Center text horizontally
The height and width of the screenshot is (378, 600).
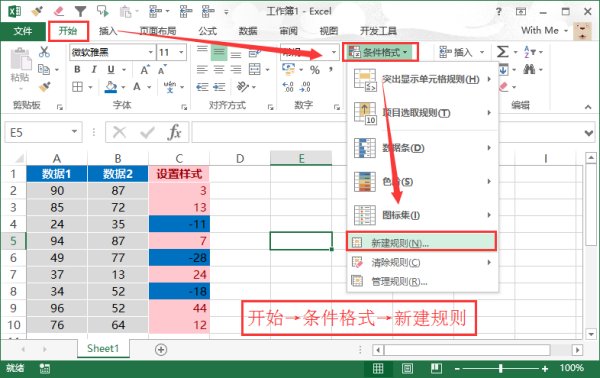click(219, 70)
